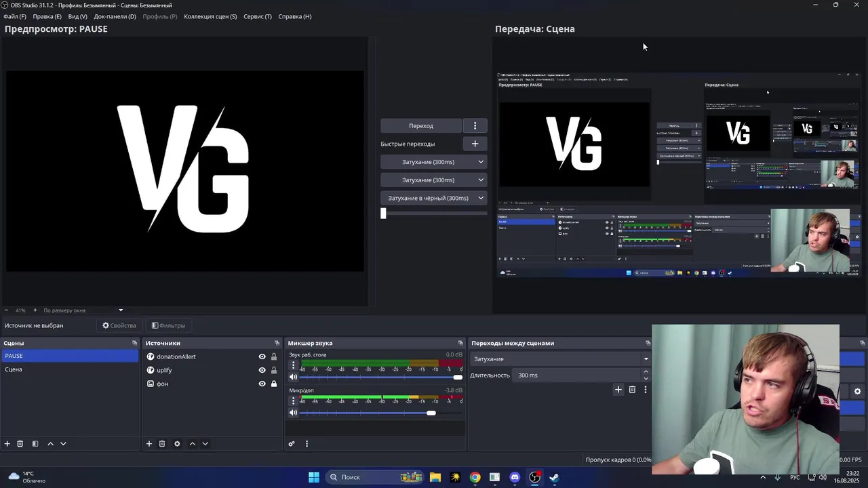Open preview scaling dropdown По размеру окна
This screenshot has height=488, width=868.
(83, 310)
